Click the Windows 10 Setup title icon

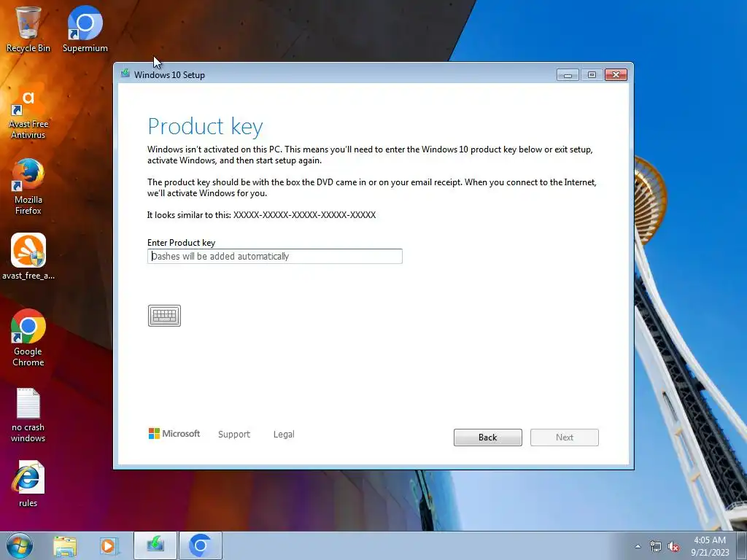125,74
